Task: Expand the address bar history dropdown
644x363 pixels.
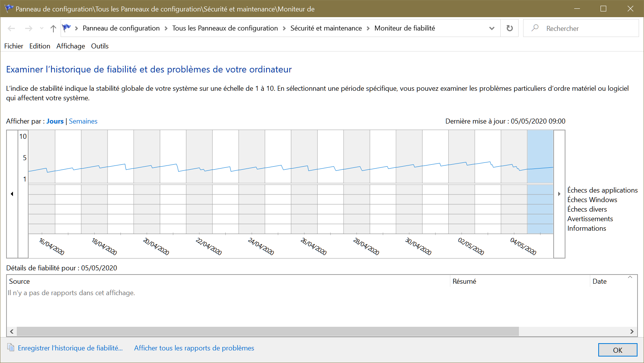Action: (x=491, y=28)
